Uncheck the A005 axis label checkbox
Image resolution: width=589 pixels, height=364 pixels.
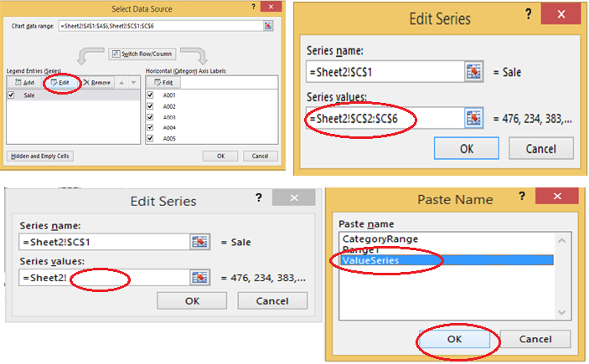click(151, 139)
